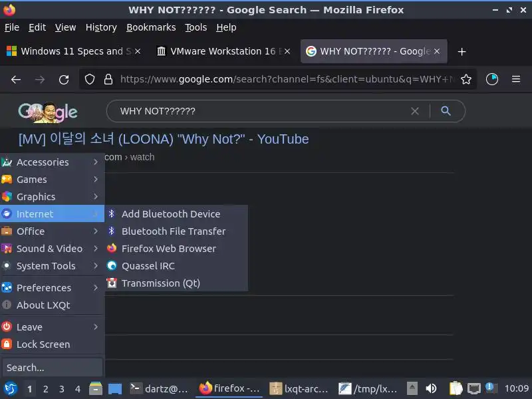Viewport: 532px width, 399px height.
Task: Switch to virtual desktop 4
Action: point(78,389)
